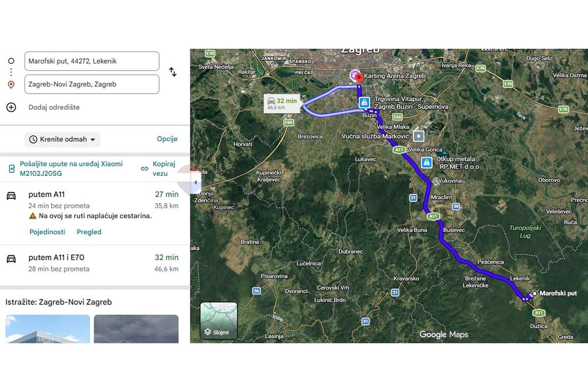Click the clock icon in Krenite odmah
The height and width of the screenshot is (392, 588).
[x=33, y=140]
